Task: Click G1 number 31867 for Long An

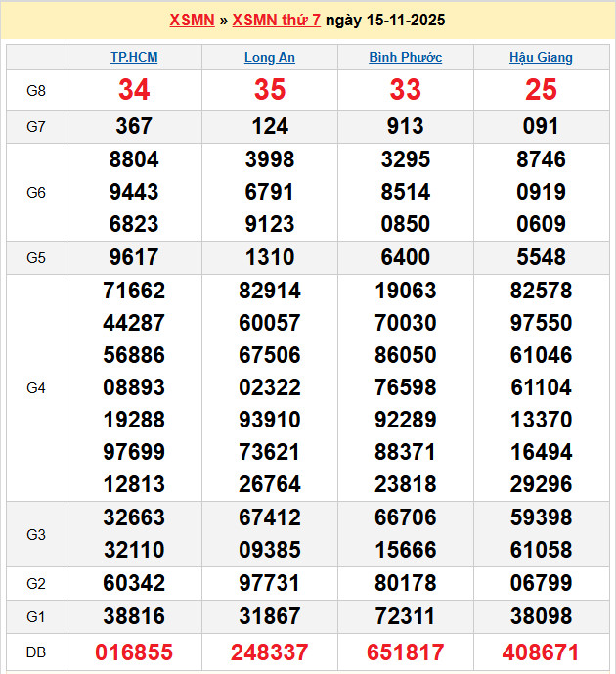Action: pyautogui.click(x=270, y=616)
